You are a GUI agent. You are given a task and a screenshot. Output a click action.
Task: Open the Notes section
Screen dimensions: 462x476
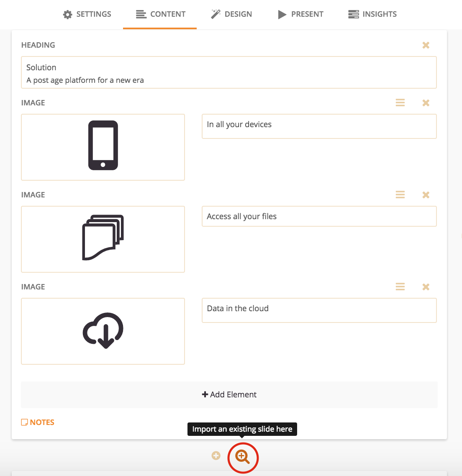38,422
